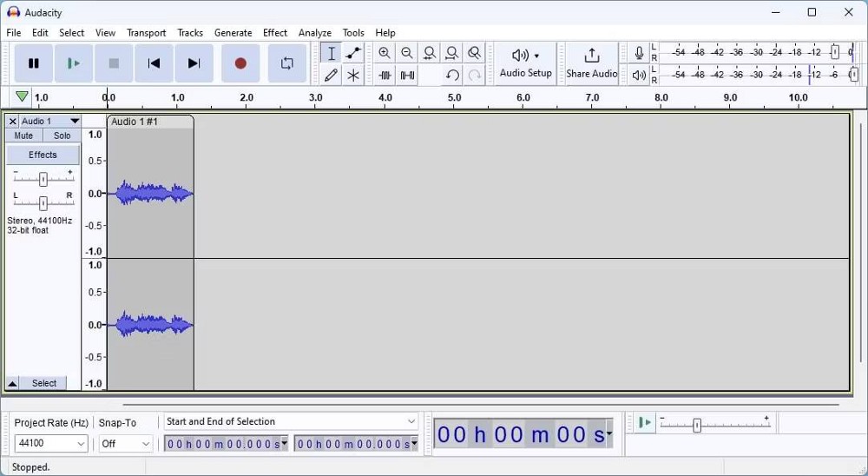The width and height of the screenshot is (868, 476).
Task: Mute the Audio 1 track
Action: point(23,136)
